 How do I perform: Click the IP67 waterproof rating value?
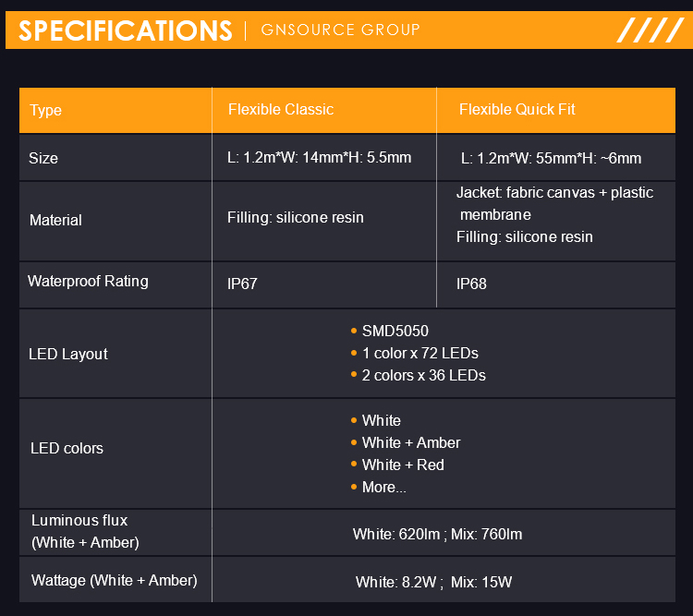click(242, 284)
